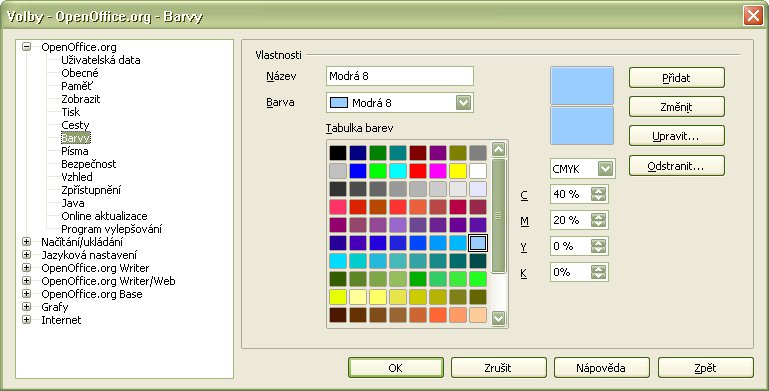Increase the K key percentage stepper
769x391 pixels.
coord(598,268)
